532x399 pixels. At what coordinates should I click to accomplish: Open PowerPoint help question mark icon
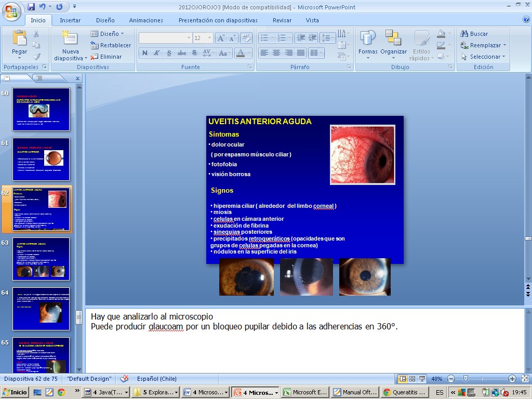[x=526, y=20]
